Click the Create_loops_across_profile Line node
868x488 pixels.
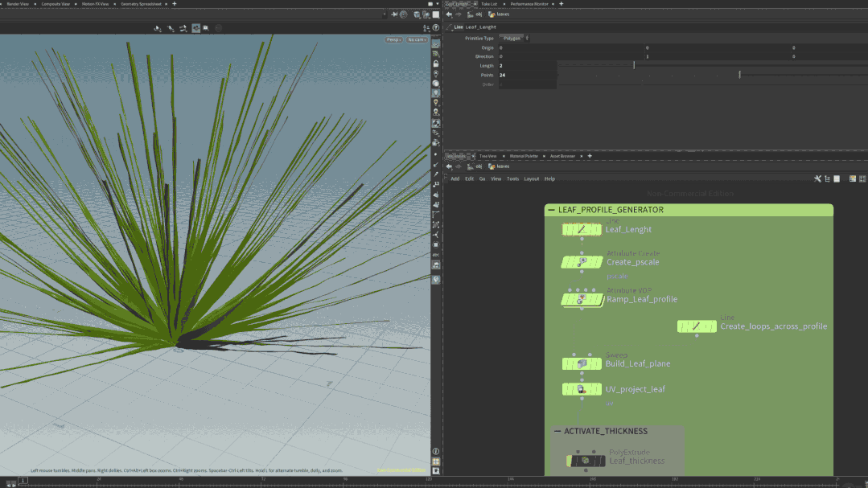point(697,326)
